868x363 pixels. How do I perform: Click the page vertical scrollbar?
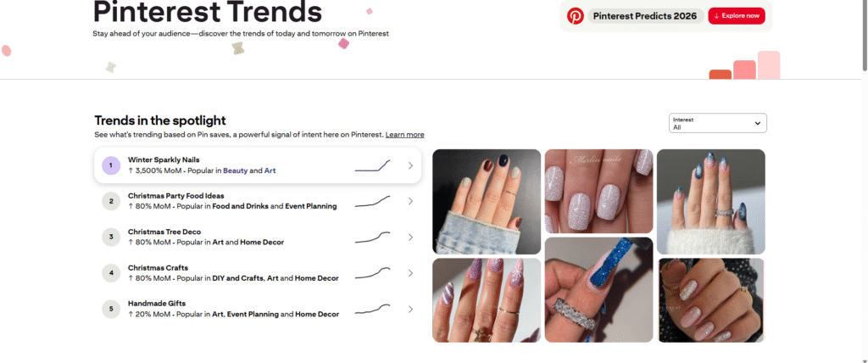point(865,36)
